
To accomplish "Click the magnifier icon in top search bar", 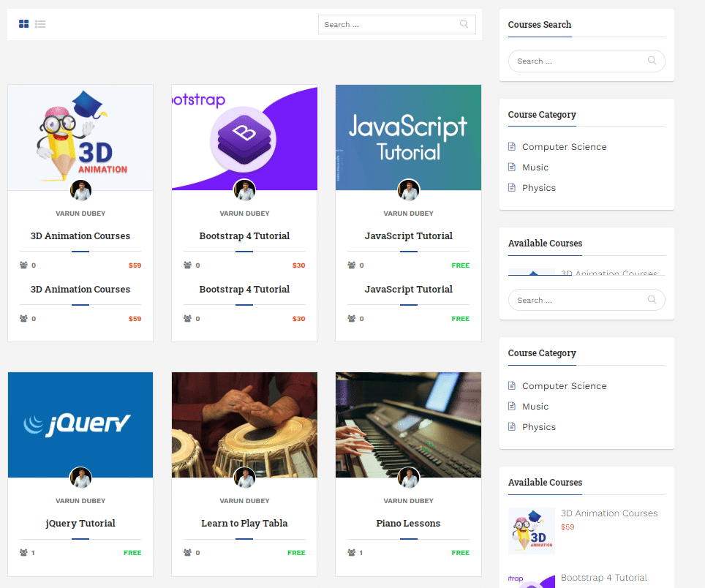I will pyautogui.click(x=464, y=24).
